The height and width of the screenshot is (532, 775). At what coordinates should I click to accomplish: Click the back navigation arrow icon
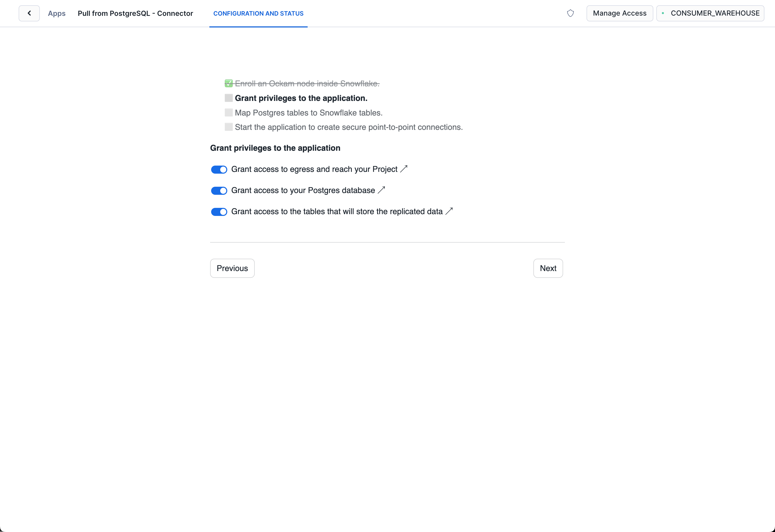pyautogui.click(x=29, y=13)
